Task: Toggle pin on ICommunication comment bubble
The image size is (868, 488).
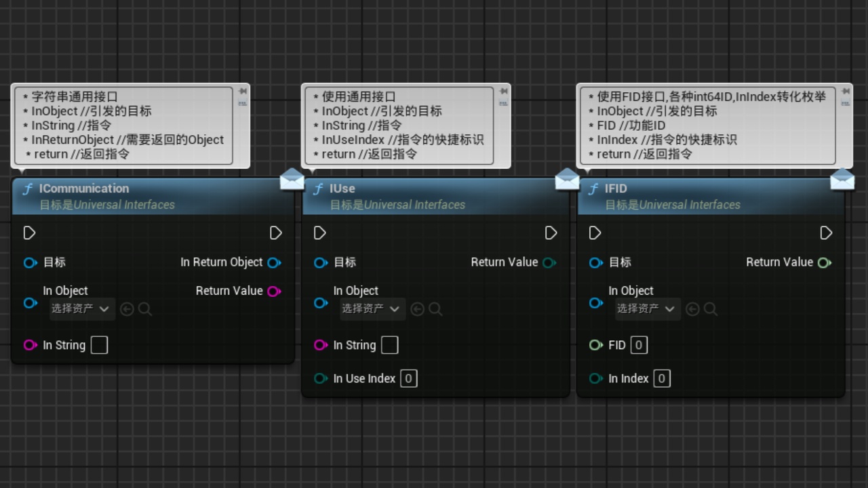Action: 243,91
